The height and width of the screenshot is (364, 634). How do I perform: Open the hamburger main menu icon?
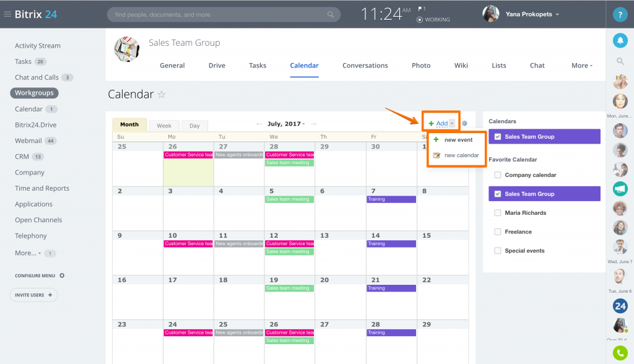[x=7, y=14]
